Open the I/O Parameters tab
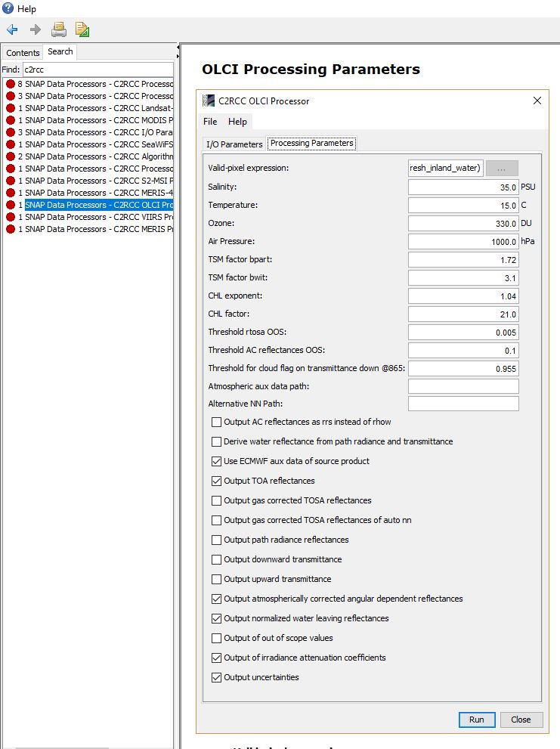 pyautogui.click(x=234, y=144)
